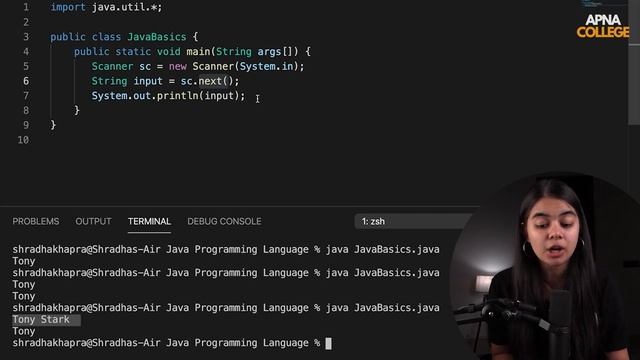Click the 'System.out.println(input);' statement

(x=168, y=96)
